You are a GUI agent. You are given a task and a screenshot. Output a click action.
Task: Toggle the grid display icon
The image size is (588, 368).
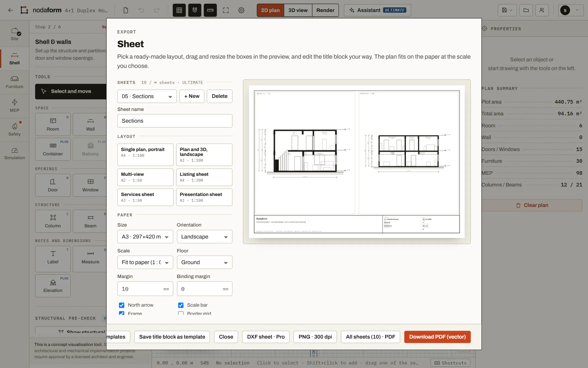click(x=179, y=10)
